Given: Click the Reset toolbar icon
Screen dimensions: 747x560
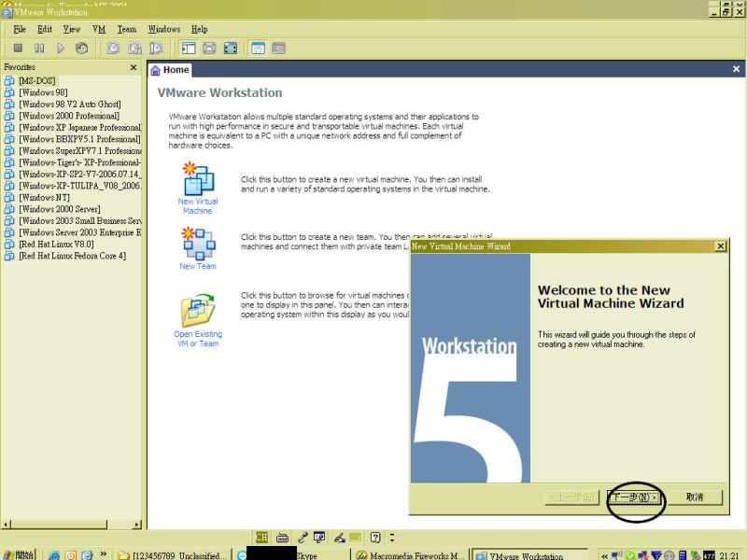Looking at the screenshot, I should (x=82, y=49).
